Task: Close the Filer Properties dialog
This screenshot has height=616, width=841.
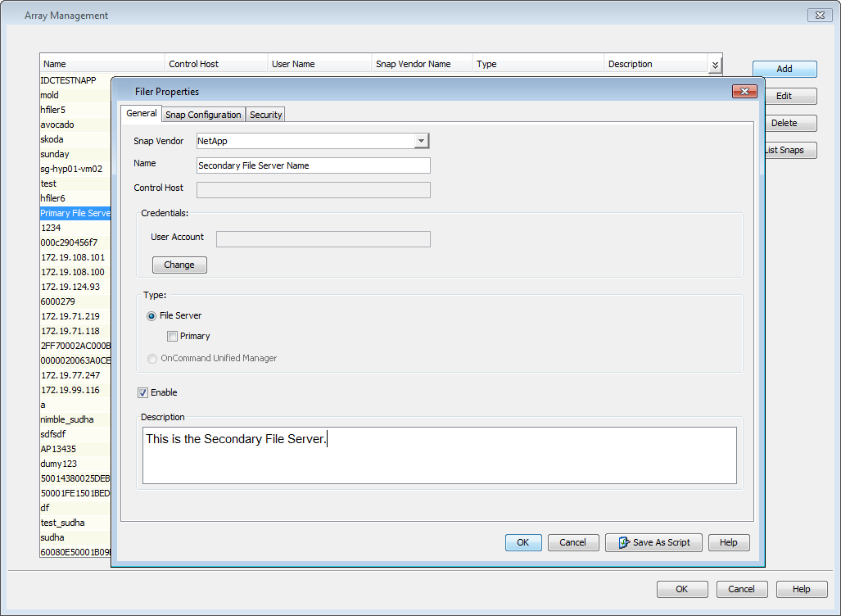Action: click(744, 92)
